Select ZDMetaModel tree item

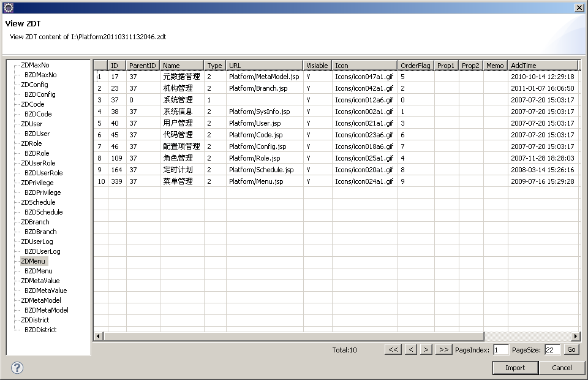(41, 300)
